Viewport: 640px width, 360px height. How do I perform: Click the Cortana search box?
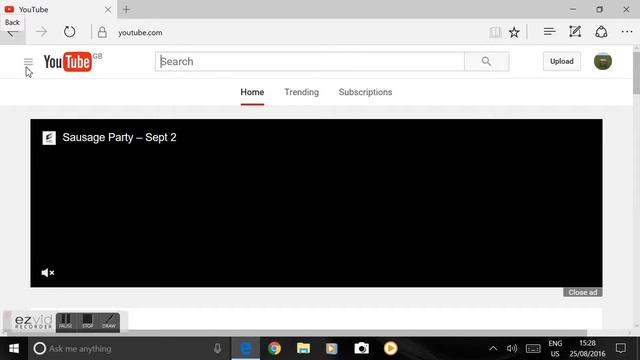(x=129, y=349)
